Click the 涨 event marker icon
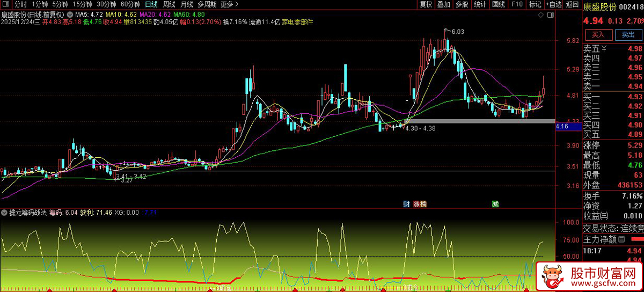The image size is (644, 292). point(416,204)
